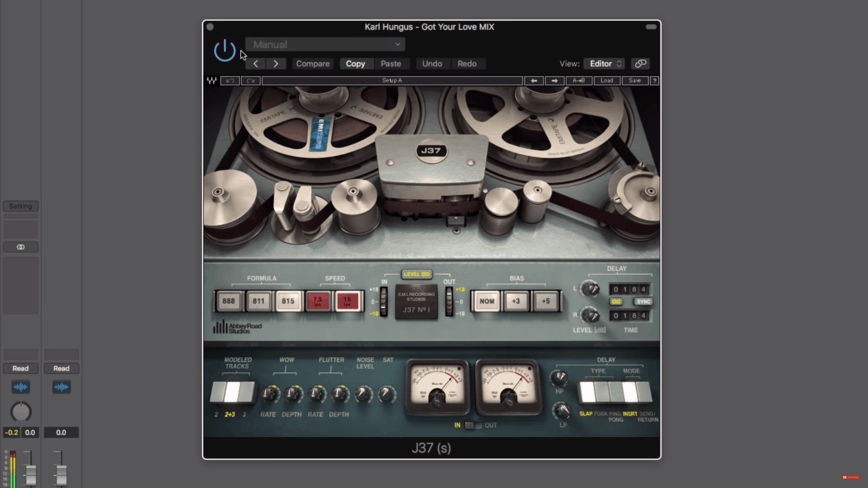
Task: Click the Save button
Action: (x=635, y=81)
